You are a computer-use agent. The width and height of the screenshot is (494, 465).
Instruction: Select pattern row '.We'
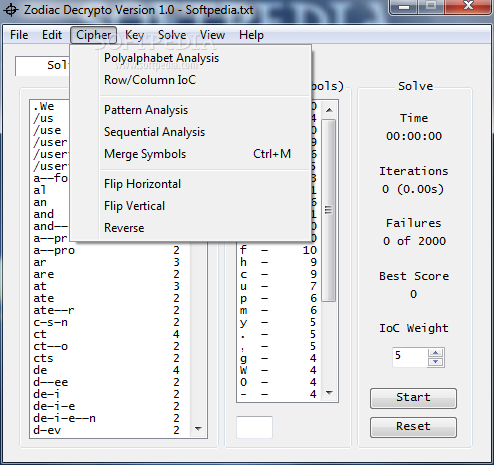click(x=50, y=106)
